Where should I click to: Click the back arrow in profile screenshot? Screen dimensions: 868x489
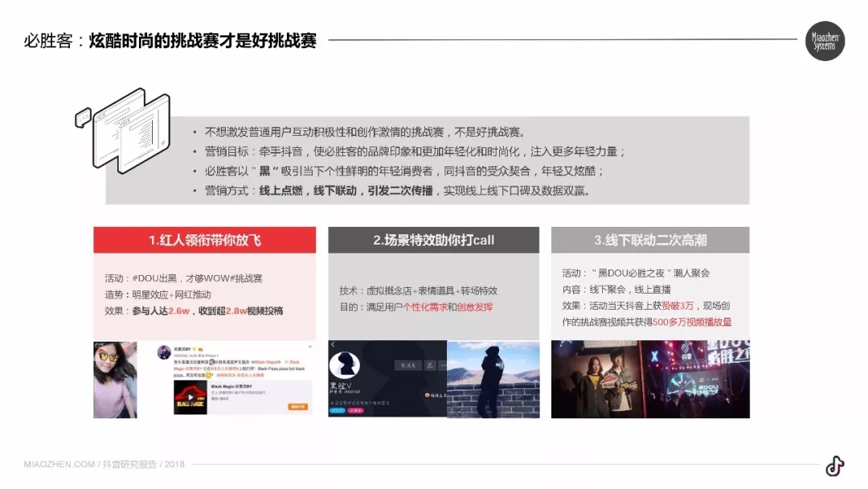334,345
